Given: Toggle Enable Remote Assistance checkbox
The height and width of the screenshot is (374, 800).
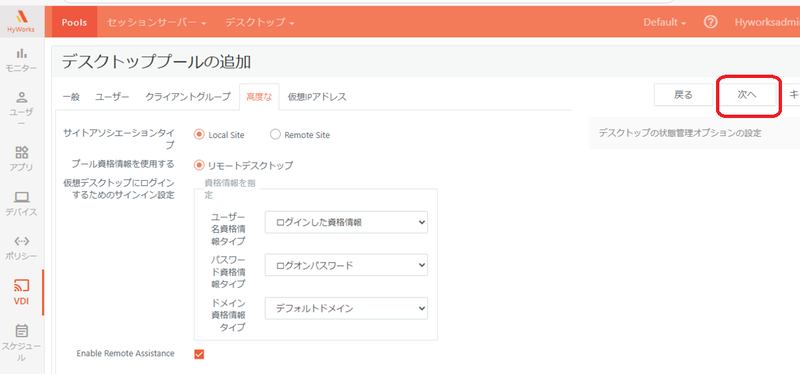Looking at the screenshot, I should [199, 354].
